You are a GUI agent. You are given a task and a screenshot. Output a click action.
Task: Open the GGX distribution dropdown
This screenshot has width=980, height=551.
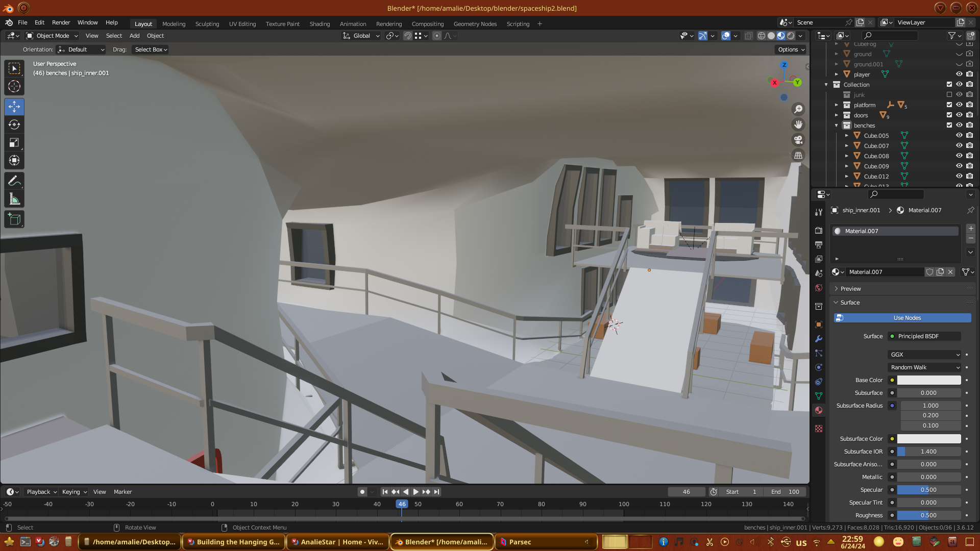click(x=925, y=355)
